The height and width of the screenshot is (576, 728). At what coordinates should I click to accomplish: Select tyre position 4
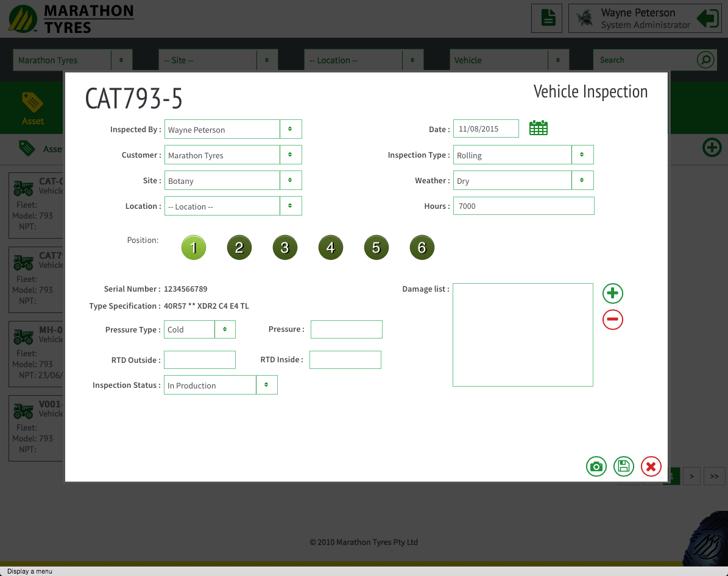pos(330,248)
